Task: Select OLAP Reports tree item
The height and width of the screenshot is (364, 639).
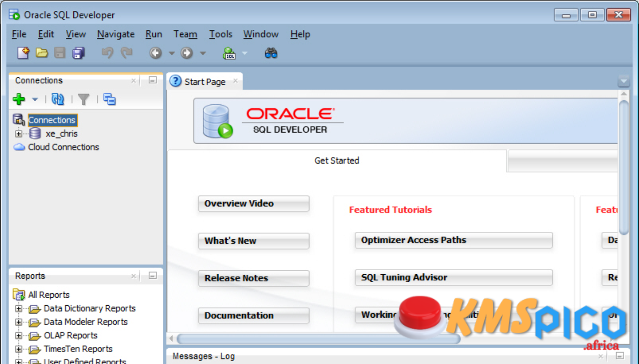Action: [x=70, y=336]
